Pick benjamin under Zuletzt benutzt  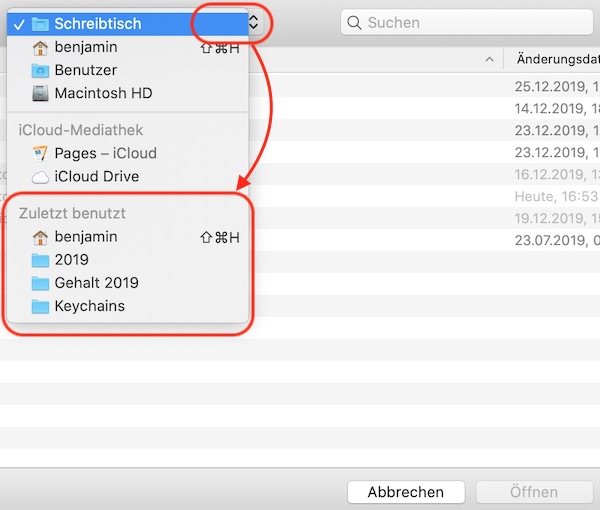[128, 237]
